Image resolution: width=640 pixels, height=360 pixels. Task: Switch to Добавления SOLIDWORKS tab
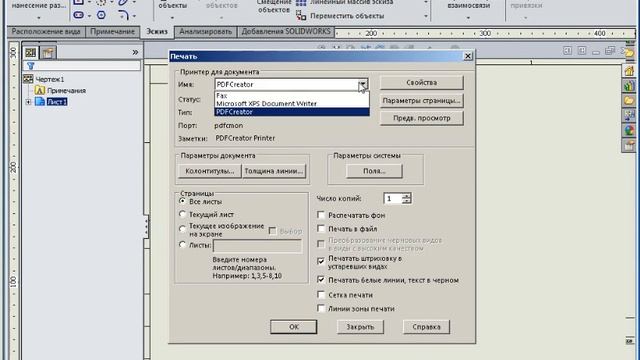pos(286,31)
